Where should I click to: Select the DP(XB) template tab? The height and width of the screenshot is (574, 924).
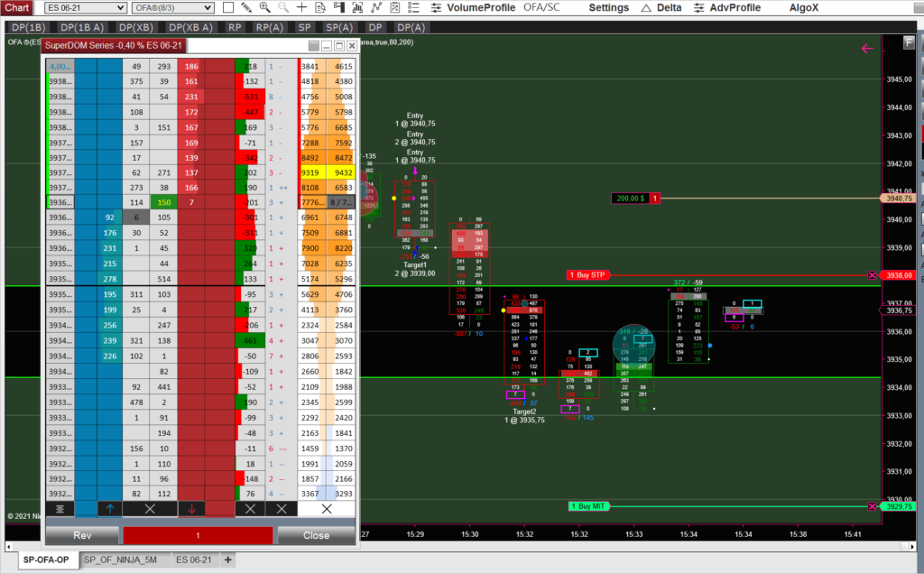coord(136,27)
